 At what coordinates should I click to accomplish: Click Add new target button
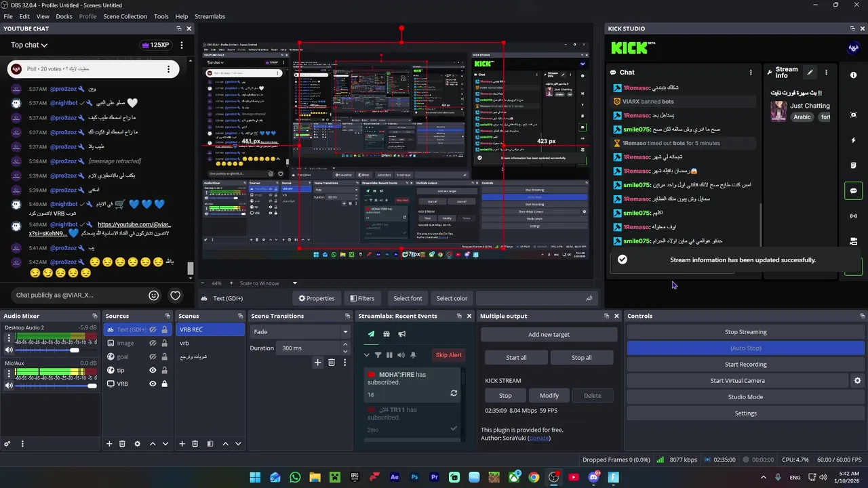(x=549, y=335)
